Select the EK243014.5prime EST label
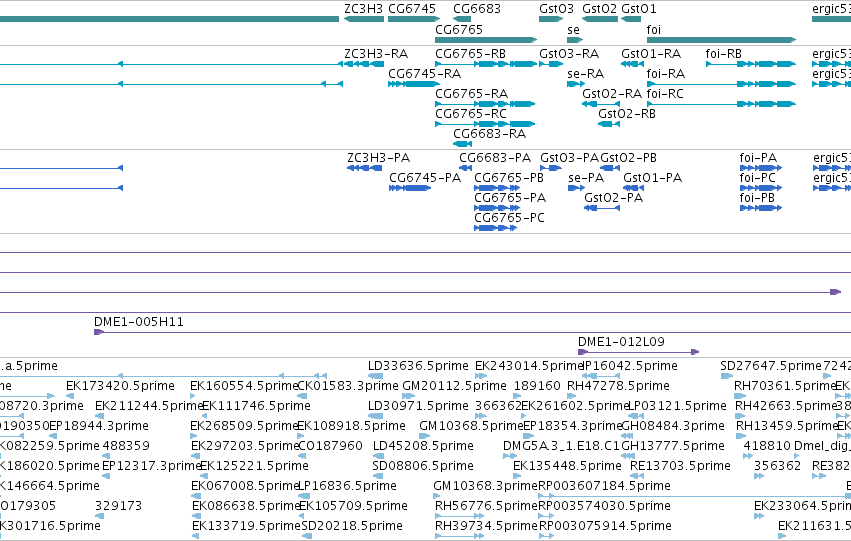The height and width of the screenshot is (541, 851). click(x=529, y=366)
